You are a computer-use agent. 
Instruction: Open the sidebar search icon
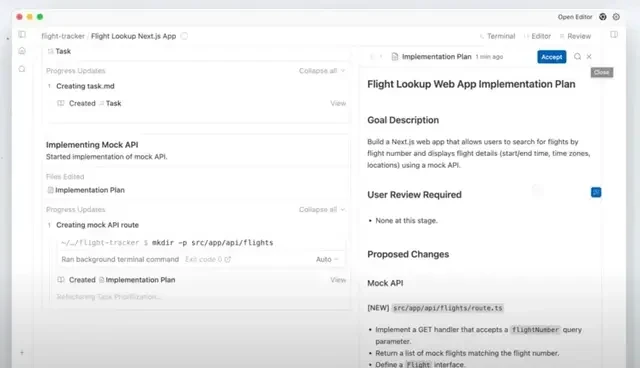coord(22,69)
